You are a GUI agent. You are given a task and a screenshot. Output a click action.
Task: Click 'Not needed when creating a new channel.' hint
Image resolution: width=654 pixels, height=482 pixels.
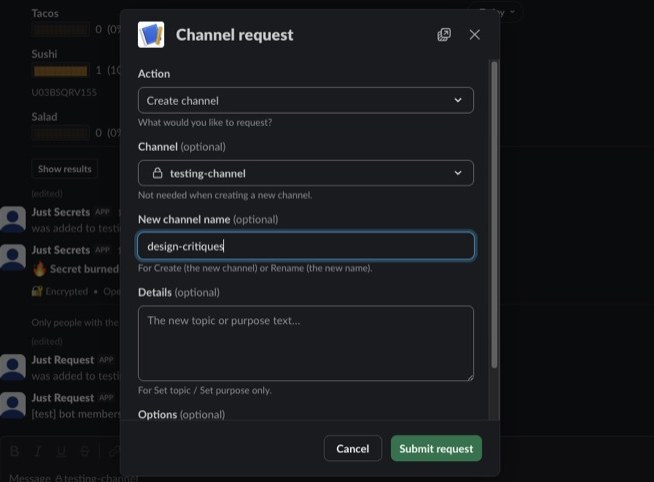pyautogui.click(x=225, y=195)
